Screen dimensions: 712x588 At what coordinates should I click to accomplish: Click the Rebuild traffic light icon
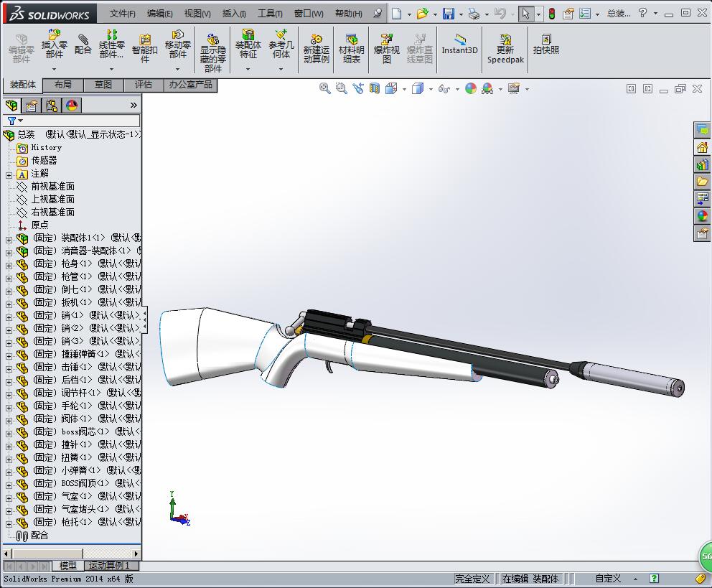[552, 14]
